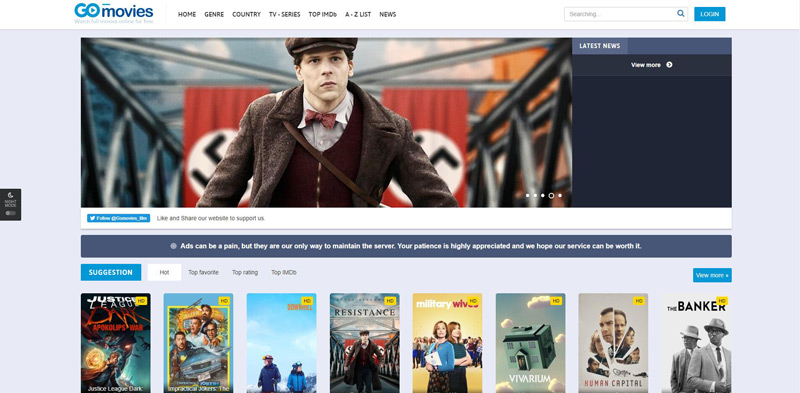Click the Follow @Gomovies_film Twitter button
The image size is (800, 393).
click(118, 218)
